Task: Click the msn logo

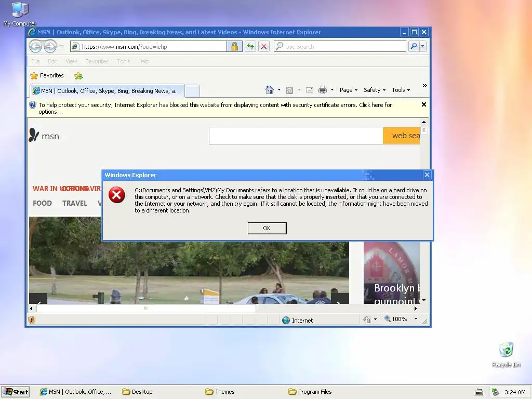Action: click(x=44, y=136)
